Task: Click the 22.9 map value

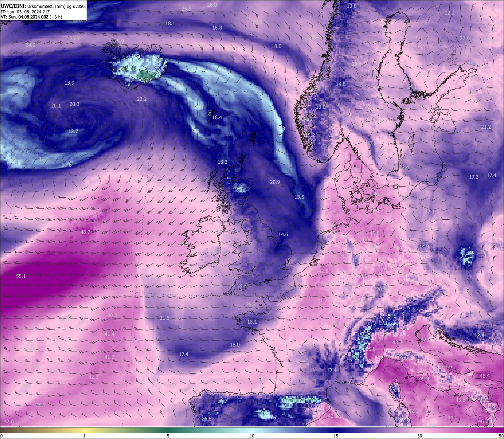Action: 465,39
